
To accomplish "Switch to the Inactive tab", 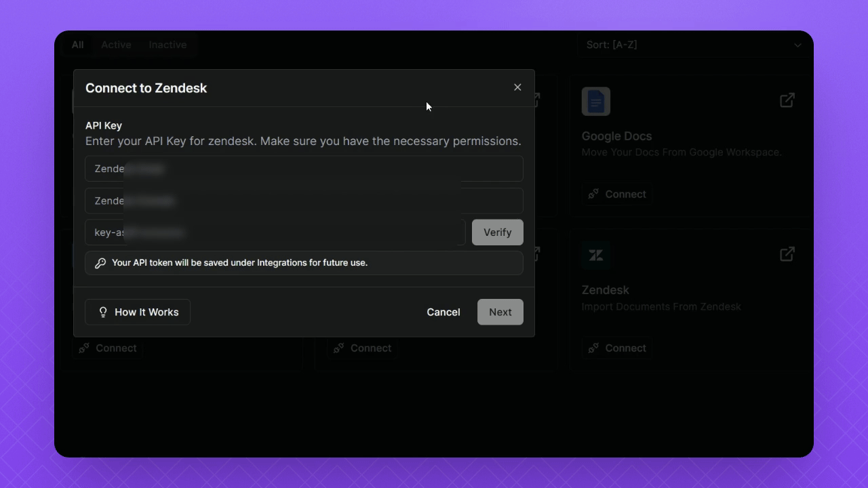I will (167, 45).
